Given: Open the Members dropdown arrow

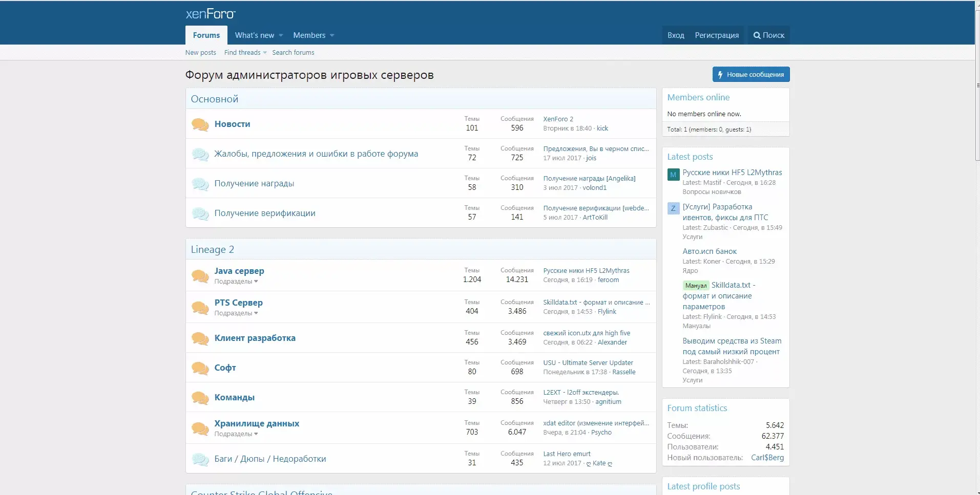Looking at the screenshot, I should tap(332, 35).
